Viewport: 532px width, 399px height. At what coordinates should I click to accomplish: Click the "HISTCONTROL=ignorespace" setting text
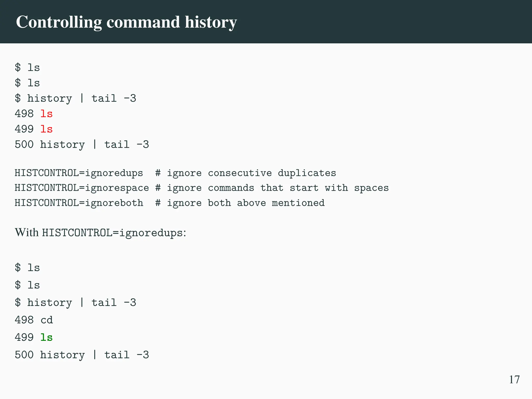pyautogui.click(x=82, y=188)
